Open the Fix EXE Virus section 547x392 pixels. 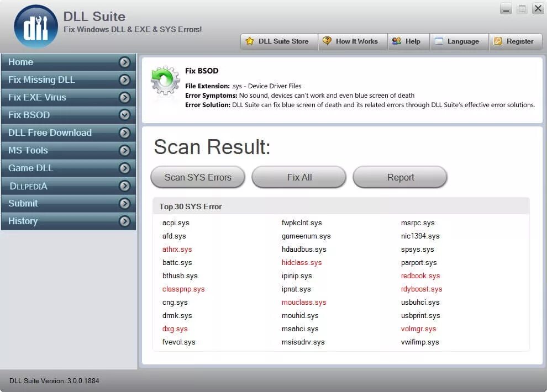coord(69,97)
